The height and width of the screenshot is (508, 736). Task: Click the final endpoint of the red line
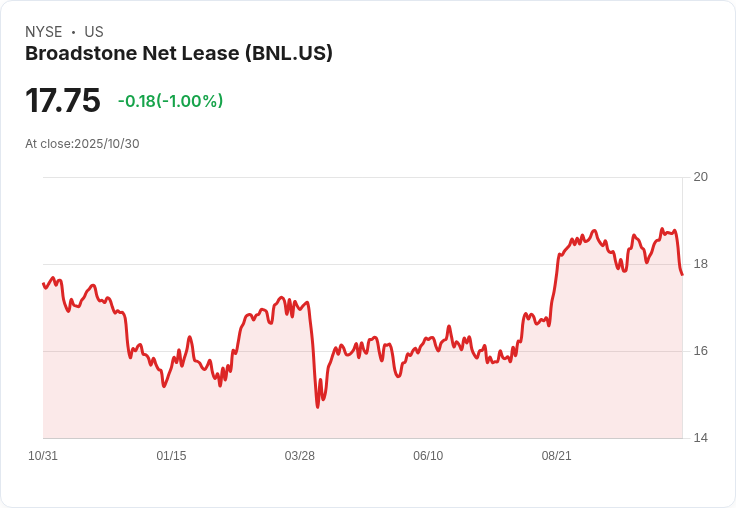[x=682, y=275]
